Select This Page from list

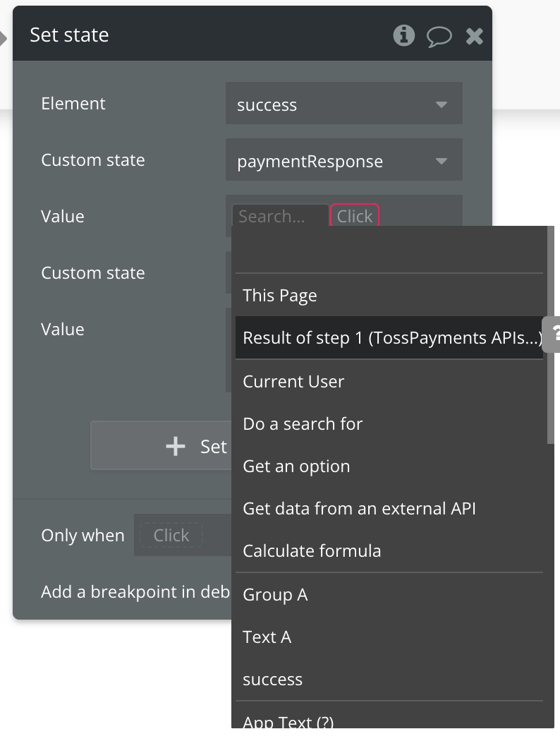click(280, 296)
